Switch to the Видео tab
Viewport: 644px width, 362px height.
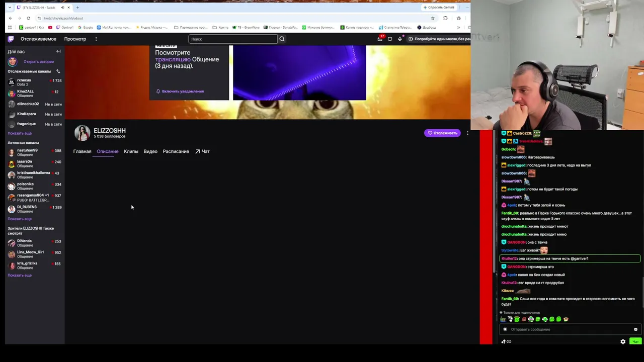(x=150, y=151)
